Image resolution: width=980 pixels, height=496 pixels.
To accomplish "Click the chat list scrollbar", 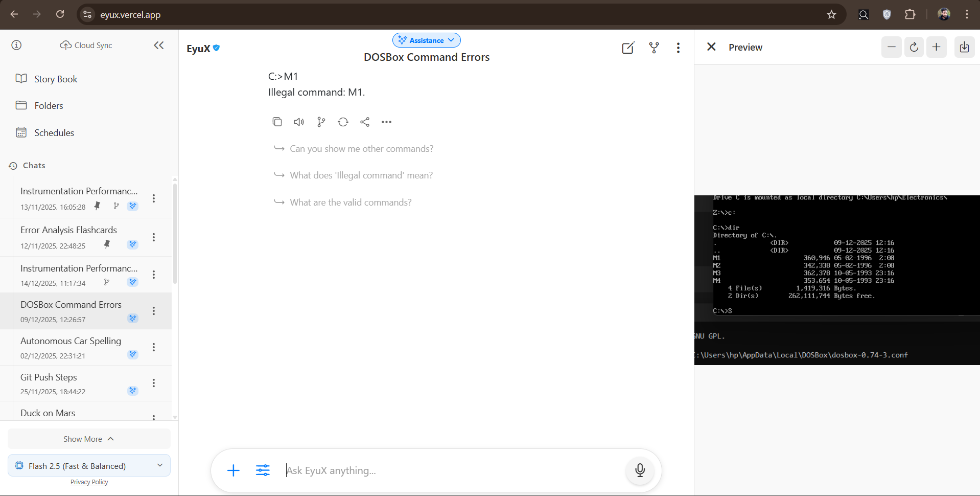I will point(175,234).
